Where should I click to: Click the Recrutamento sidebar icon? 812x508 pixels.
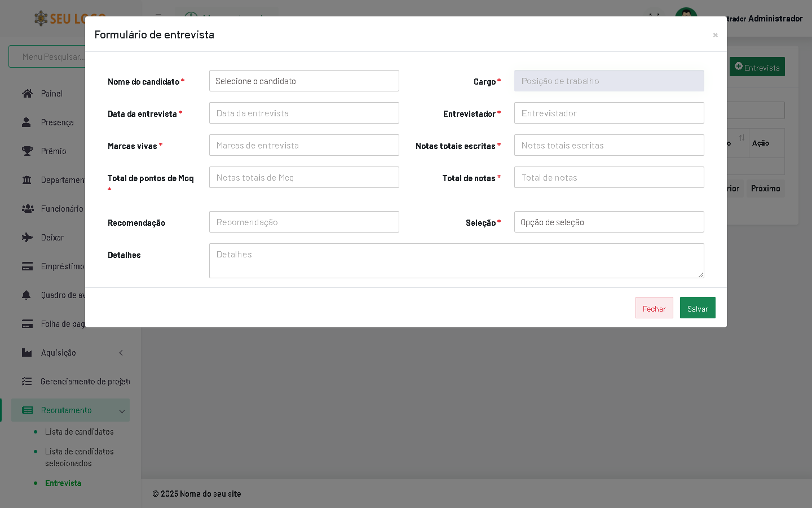click(x=27, y=410)
